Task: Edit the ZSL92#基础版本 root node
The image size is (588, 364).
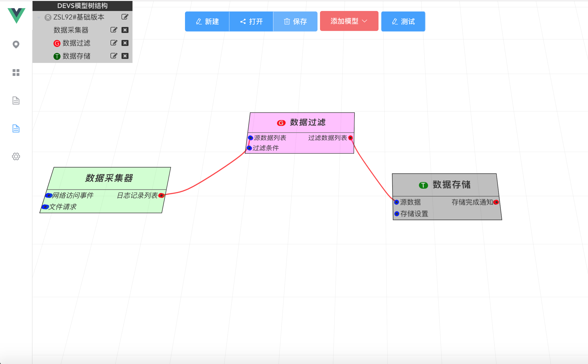Action: click(x=125, y=17)
